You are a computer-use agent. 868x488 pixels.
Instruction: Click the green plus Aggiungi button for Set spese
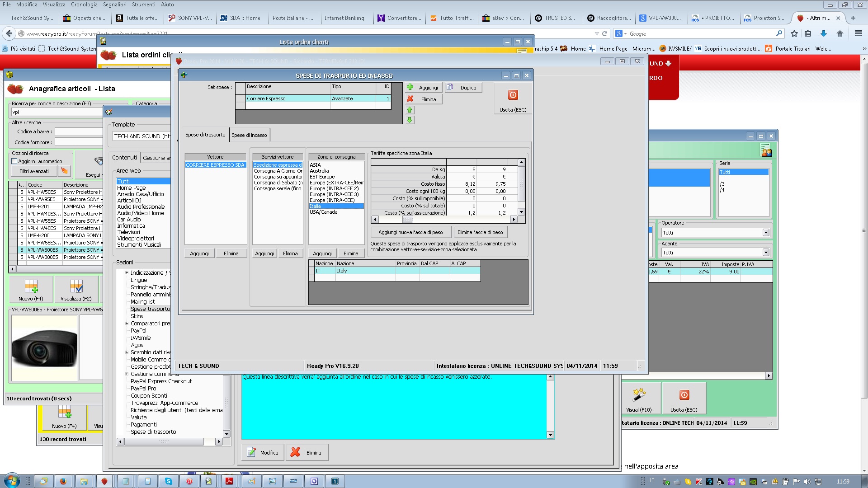click(423, 88)
